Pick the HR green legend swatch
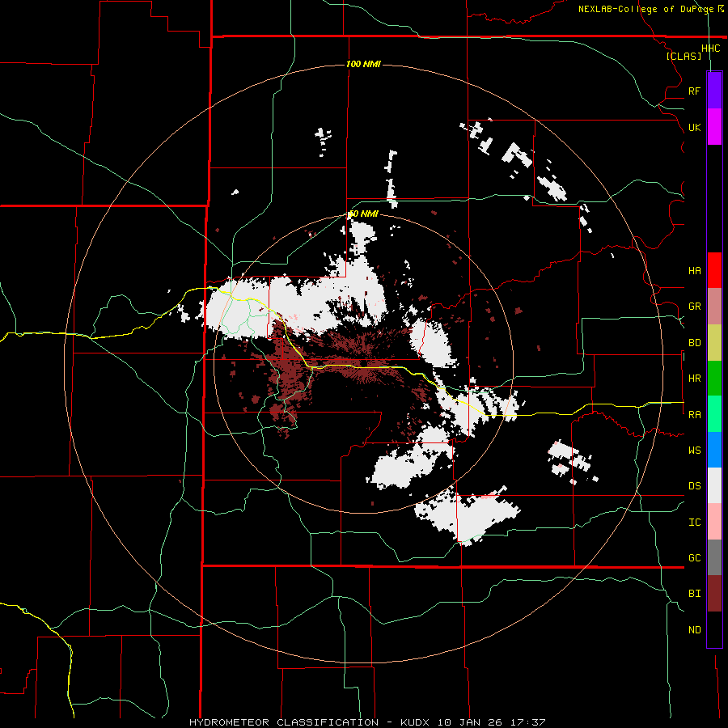The image size is (728, 728). coord(714,378)
